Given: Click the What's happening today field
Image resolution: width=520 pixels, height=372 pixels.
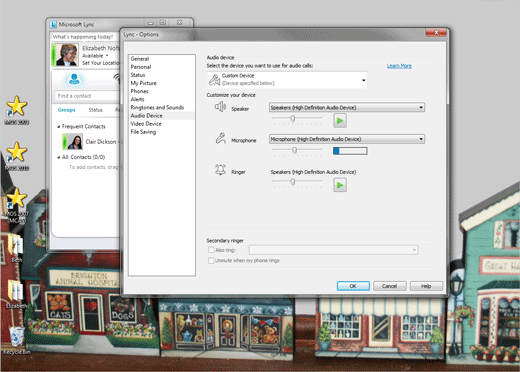Looking at the screenshot, I should click(85, 37).
